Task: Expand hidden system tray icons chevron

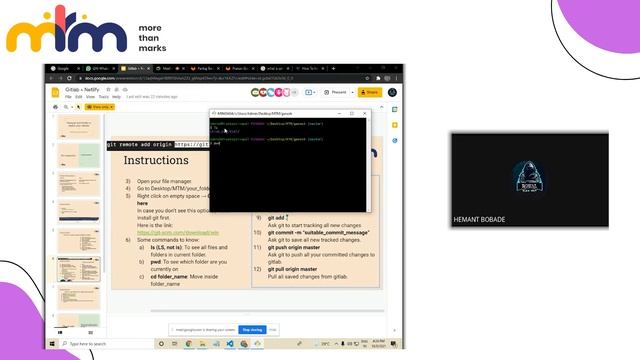Action: click(x=336, y=344)
